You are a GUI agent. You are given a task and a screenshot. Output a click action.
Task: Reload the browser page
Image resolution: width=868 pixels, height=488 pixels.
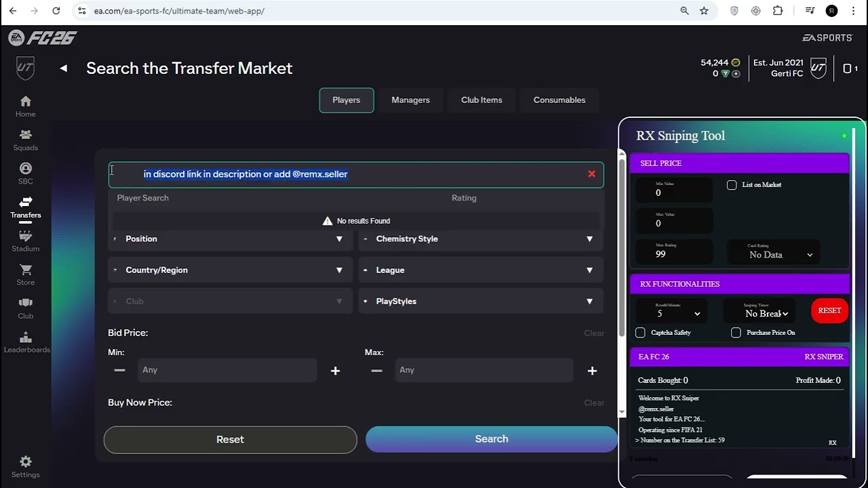click(x=56, y=11)
